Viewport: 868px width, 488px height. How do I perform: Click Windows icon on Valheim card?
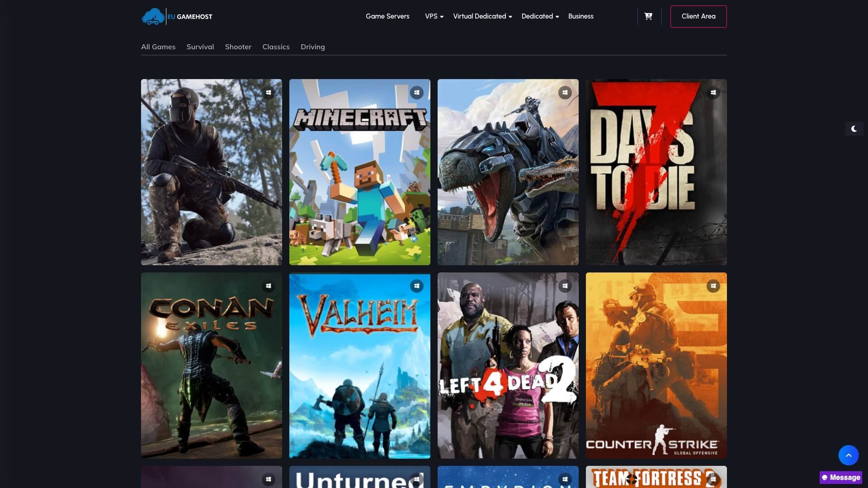click(417, 286)
